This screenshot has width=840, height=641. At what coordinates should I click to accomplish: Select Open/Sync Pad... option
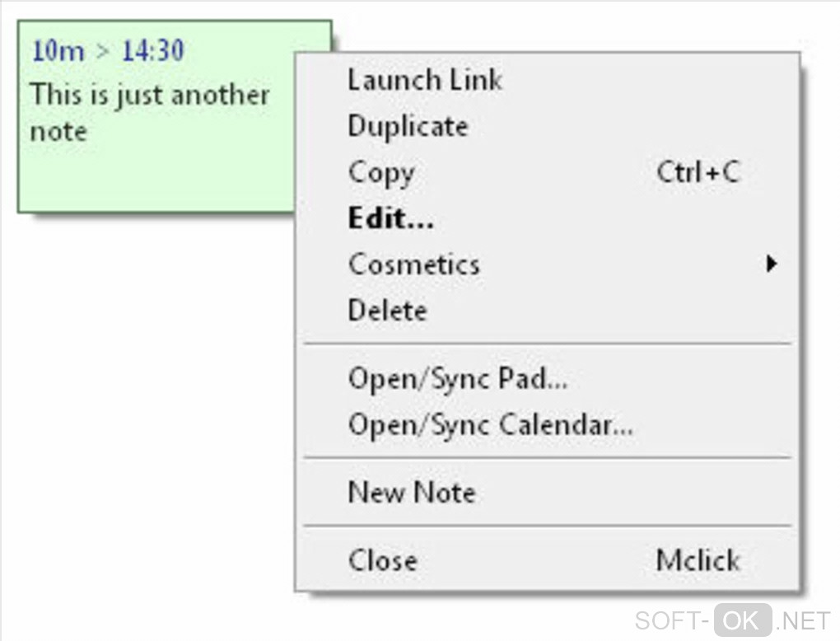(457, 378)
